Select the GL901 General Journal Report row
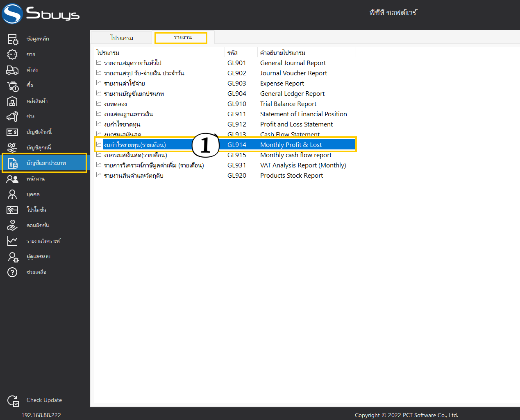 coord(225,63)
